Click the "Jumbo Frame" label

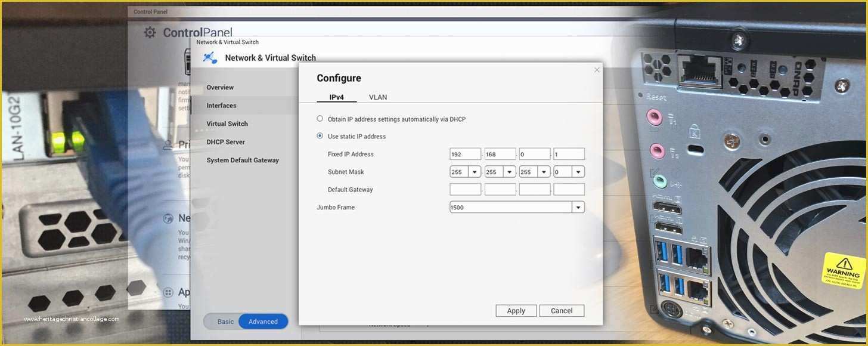coord(336,207)
